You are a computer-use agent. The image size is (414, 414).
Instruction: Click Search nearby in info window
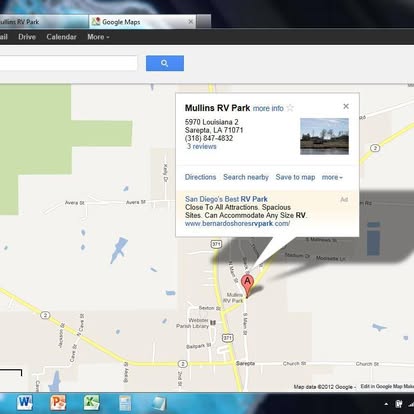pyautogui.click(x=246, y=177)
